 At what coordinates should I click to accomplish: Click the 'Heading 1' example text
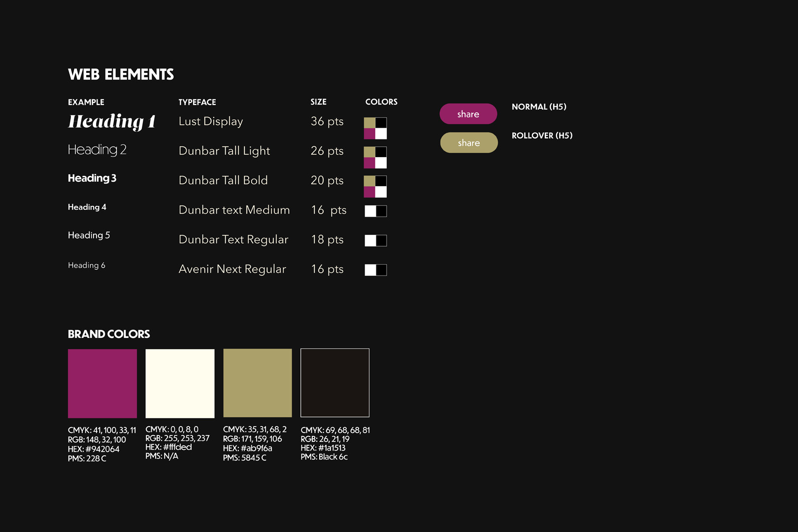point(112,121)
